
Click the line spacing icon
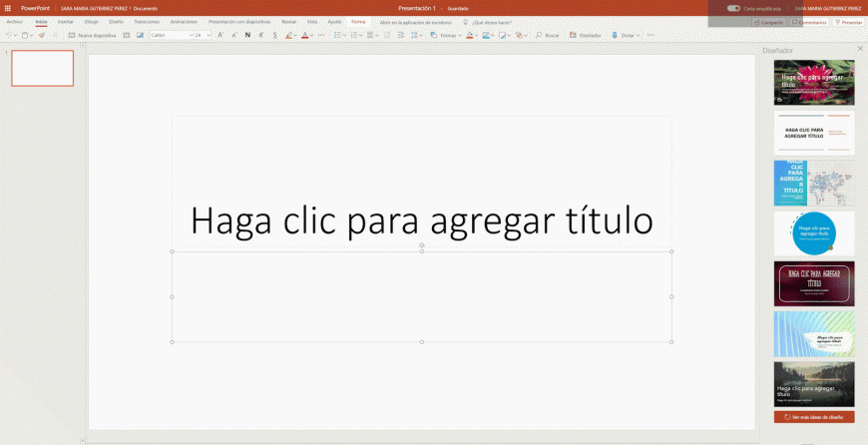click(x=414, y=36)
